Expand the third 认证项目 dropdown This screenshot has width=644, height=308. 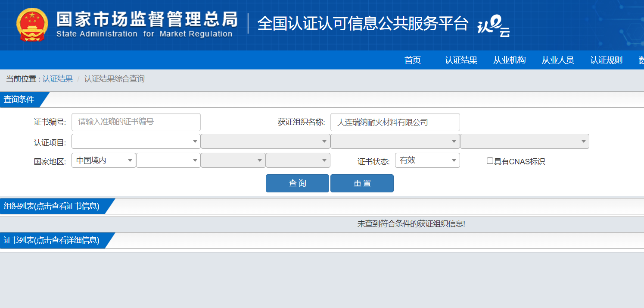pos(395,141)
